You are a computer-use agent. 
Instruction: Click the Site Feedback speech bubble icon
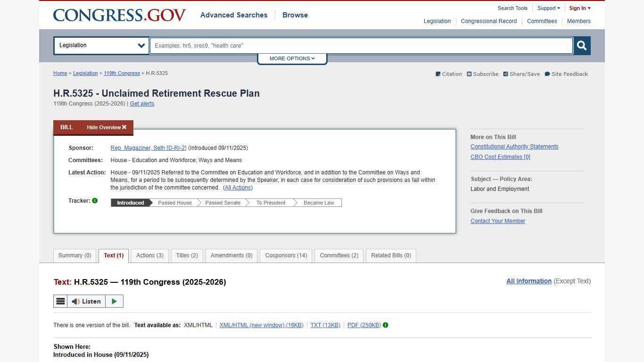pos(547,74)
